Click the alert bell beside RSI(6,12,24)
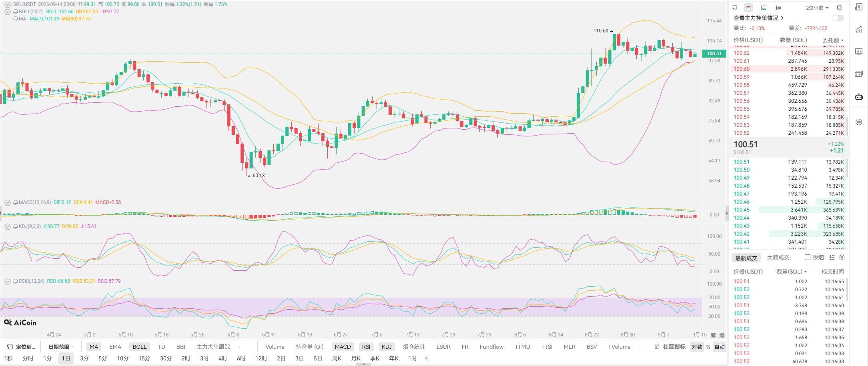This screenshot has height=366, width=868. (x=15, y=281)
